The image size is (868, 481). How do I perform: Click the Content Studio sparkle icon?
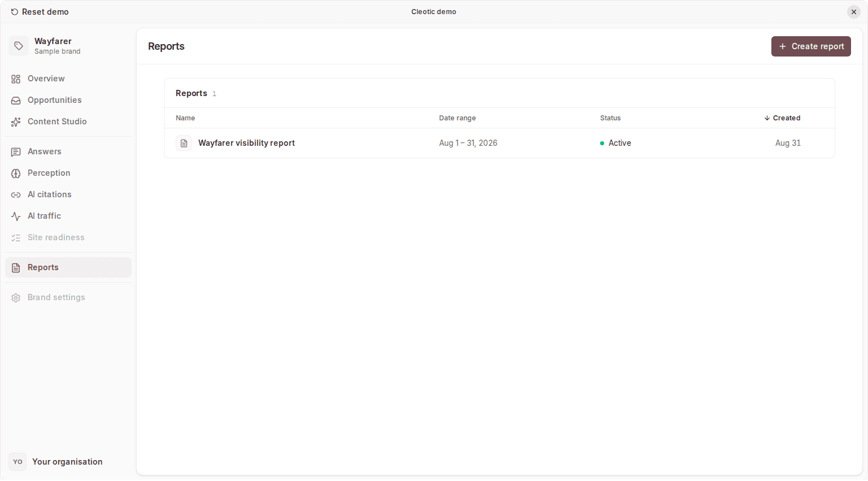(16, 122)
